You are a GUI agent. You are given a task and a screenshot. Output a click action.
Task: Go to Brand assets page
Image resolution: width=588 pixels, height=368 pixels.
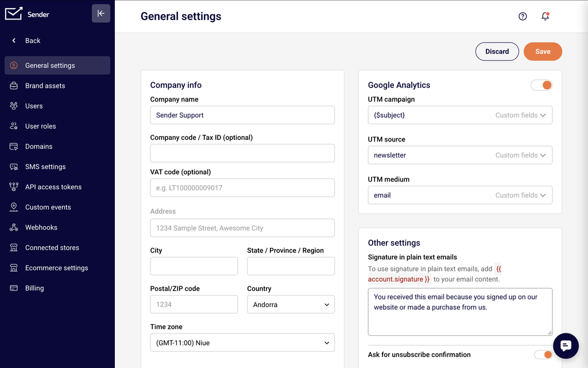pyautogui.click(x=57, y=86)
